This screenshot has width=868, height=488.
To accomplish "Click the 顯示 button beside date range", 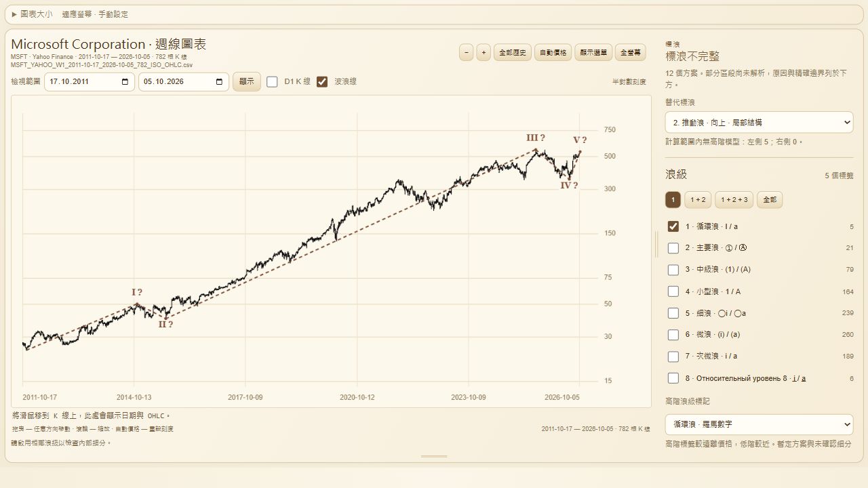I will tap(247, 81).
